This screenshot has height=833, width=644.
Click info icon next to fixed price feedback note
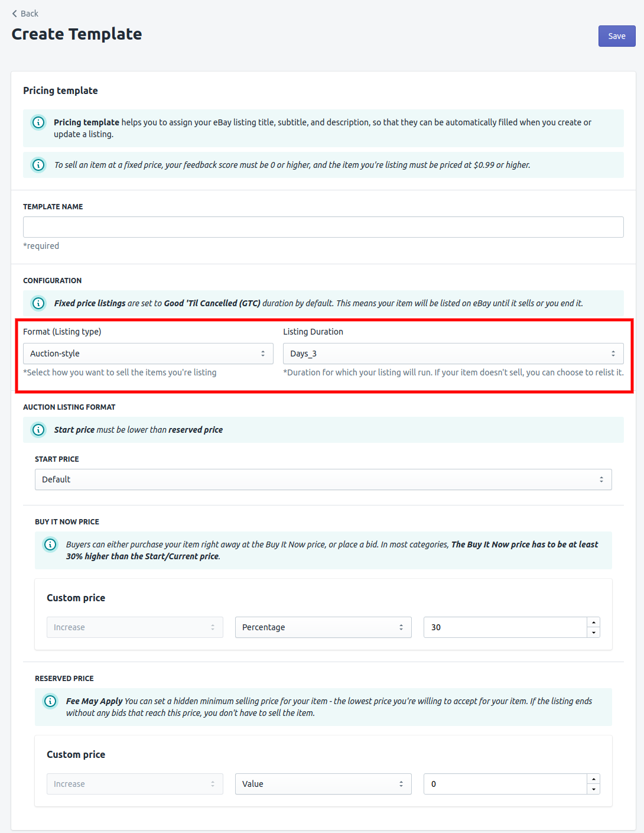click(x=38, y=165)
